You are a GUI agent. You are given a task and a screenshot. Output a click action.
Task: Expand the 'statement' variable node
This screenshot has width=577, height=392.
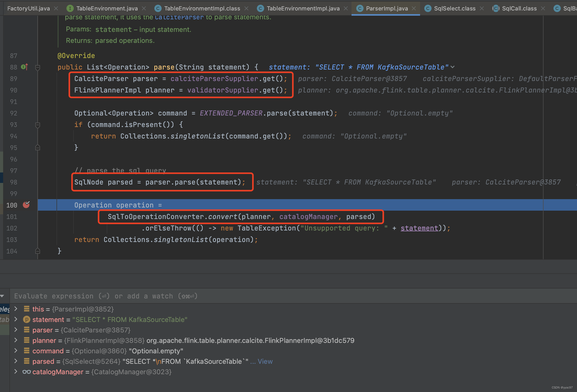16,319
